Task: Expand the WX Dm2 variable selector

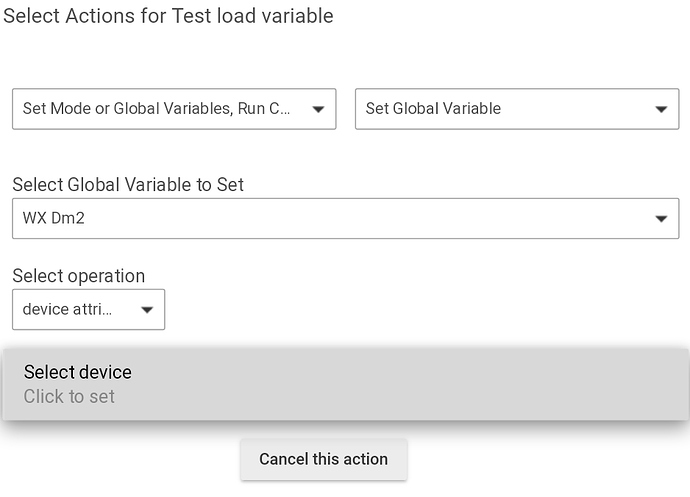Action: (x=346, y=218)
